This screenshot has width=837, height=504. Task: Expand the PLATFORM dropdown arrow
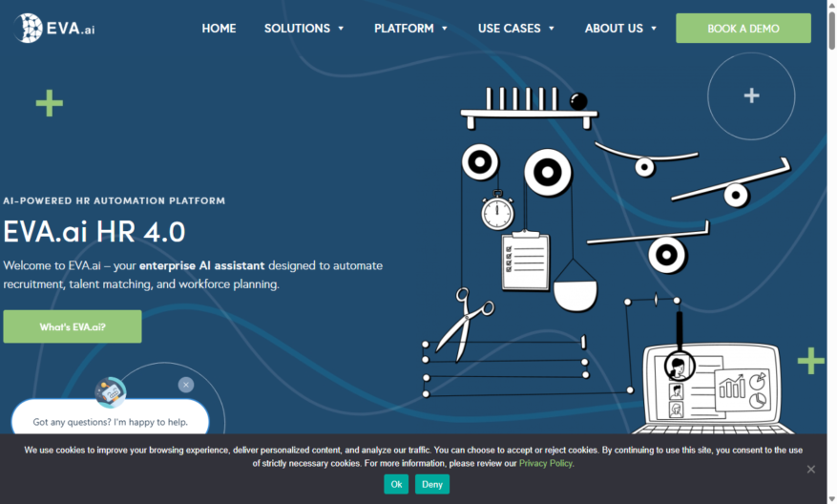pyautogui.click(x=445, y=29)
